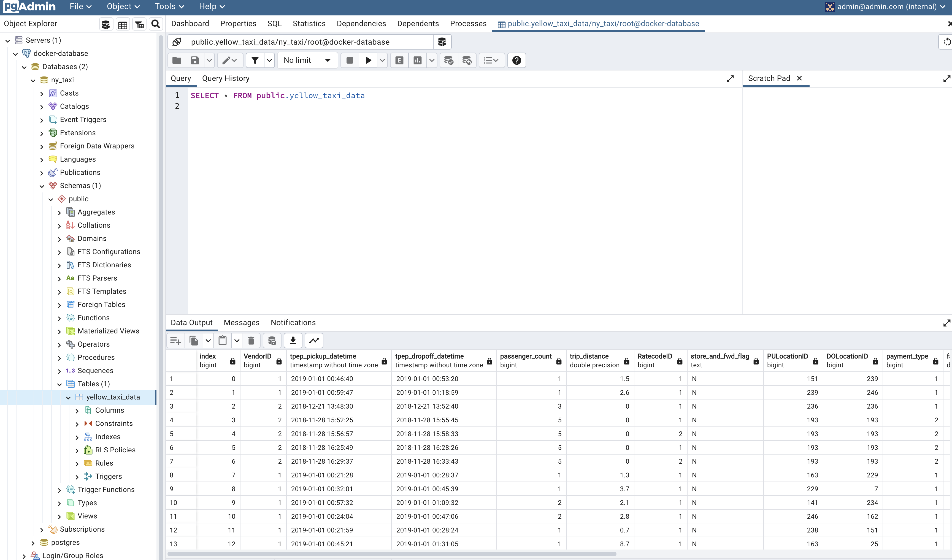Open the Help menu
952x560 pixels.
click(x=212, y=6)
